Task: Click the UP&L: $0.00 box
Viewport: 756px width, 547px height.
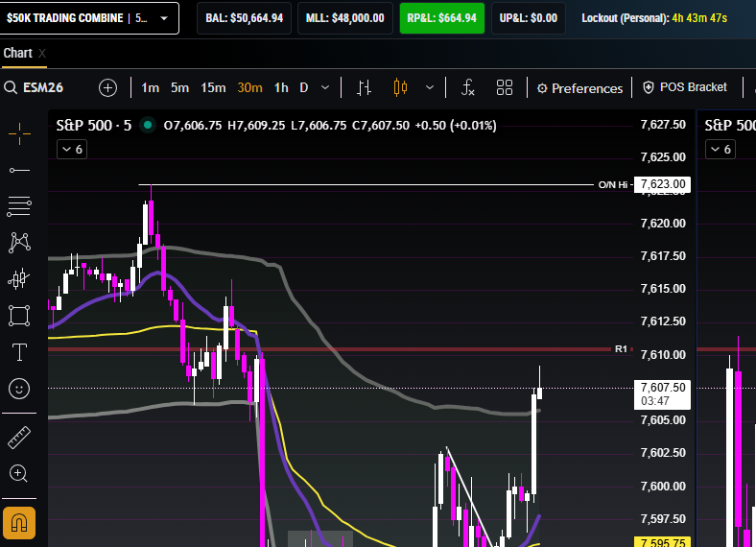Action: point(529,18)
